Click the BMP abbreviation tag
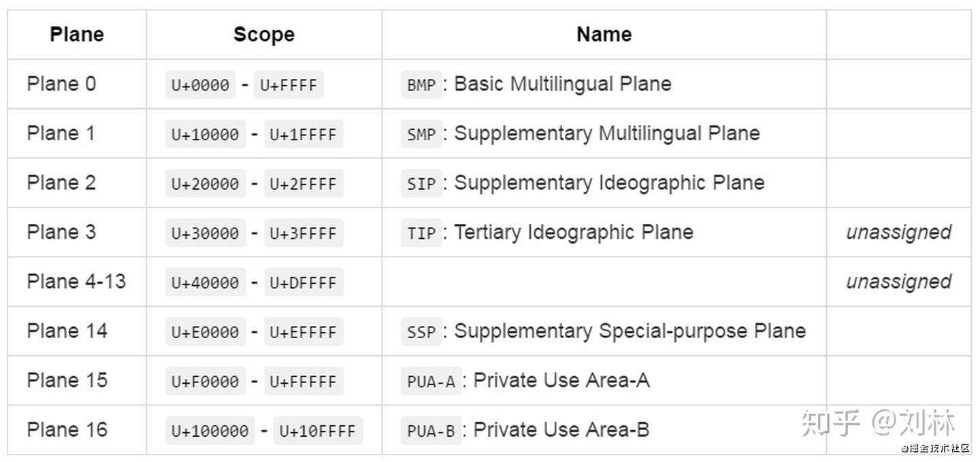This screenshot has height=462, width=980. pyautogui.click(x=421, y=86)
